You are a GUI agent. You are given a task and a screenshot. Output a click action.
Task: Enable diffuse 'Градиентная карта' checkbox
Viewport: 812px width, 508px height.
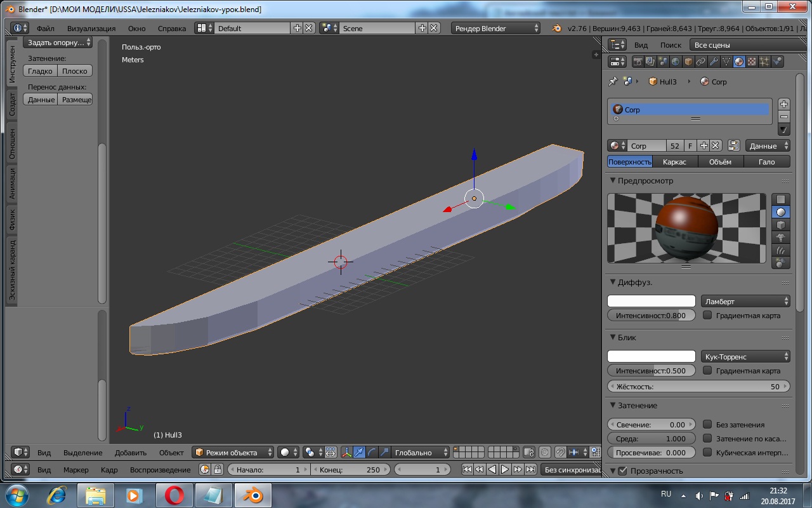click(x=708, y=316)
